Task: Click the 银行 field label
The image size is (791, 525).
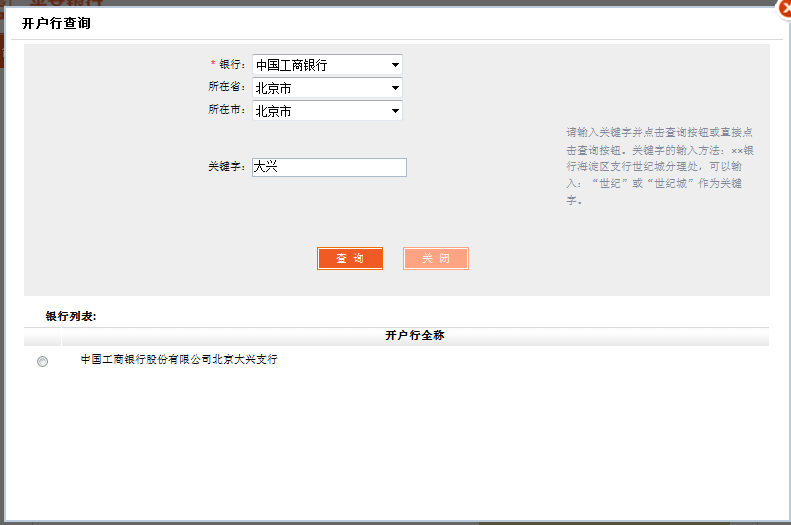Action: click(231, 65)
